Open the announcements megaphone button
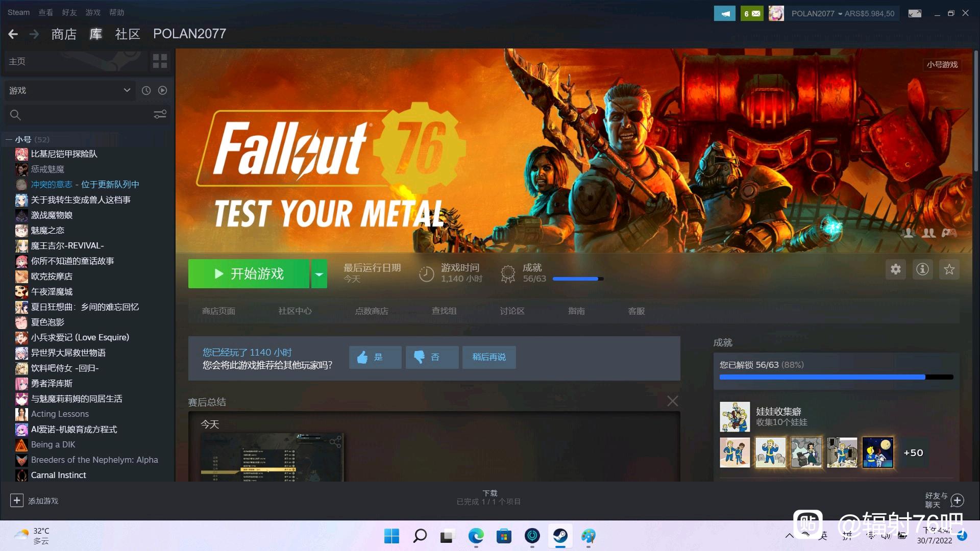This screenshot has height=551, width=980. 725,13
